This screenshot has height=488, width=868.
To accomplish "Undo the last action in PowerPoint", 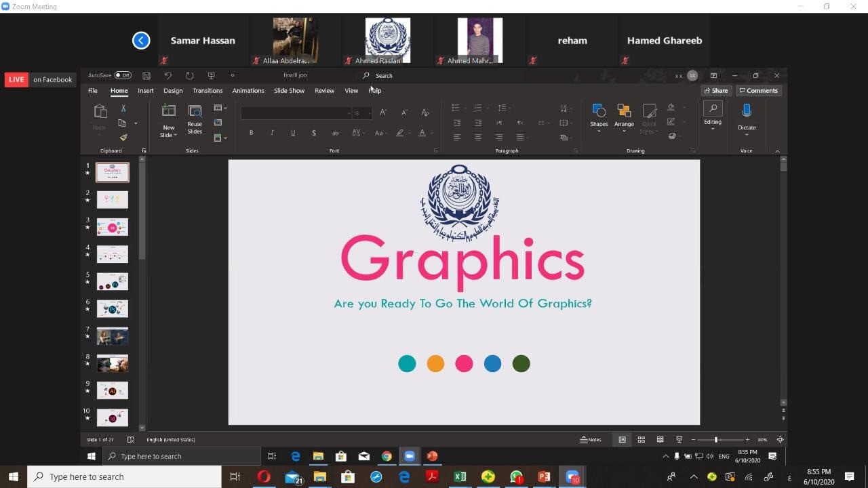I will (167, 75).
